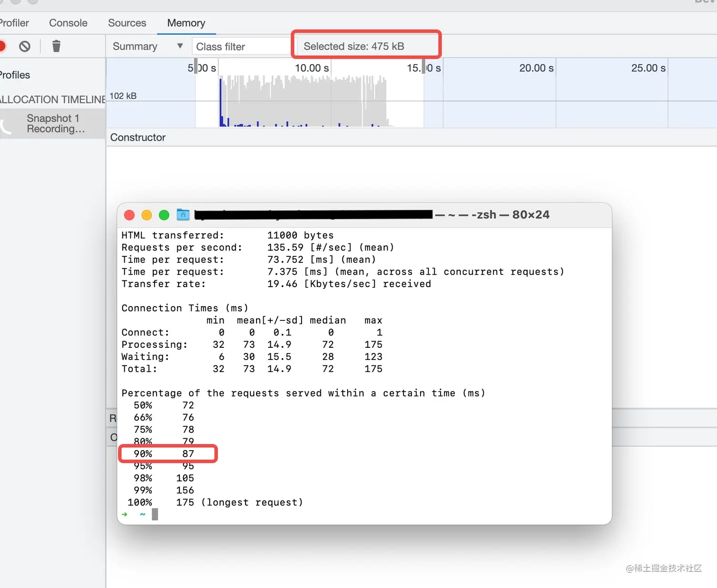Click the right timeline selection handle
The image size is (717, 588).
tap(424, 66)
